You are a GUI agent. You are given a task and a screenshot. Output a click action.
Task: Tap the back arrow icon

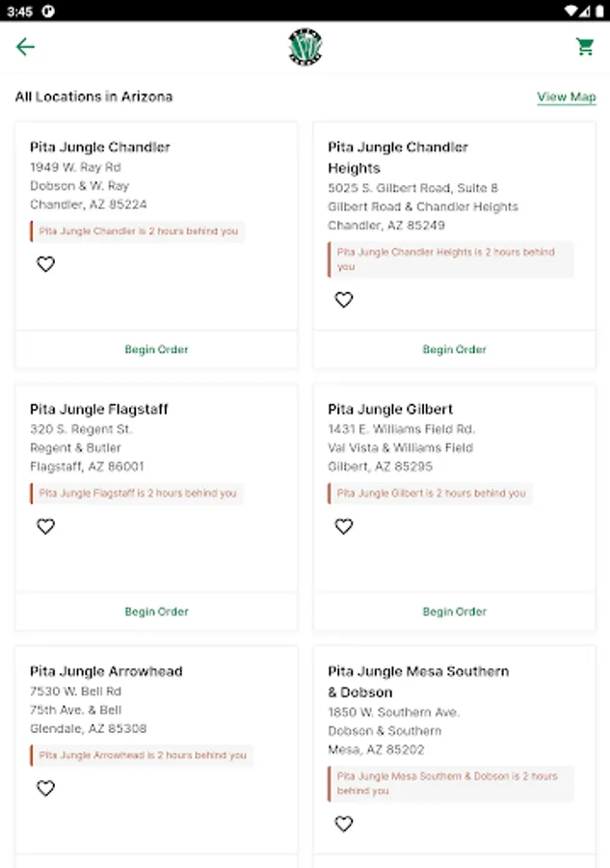coord(25,47)
